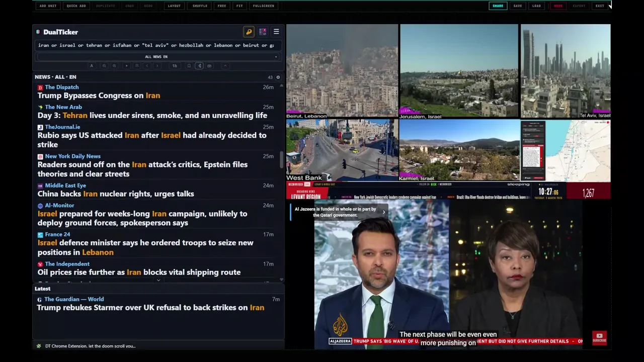644x362 pixels.
Task: Click the 1h time range button
Action: 175,66
